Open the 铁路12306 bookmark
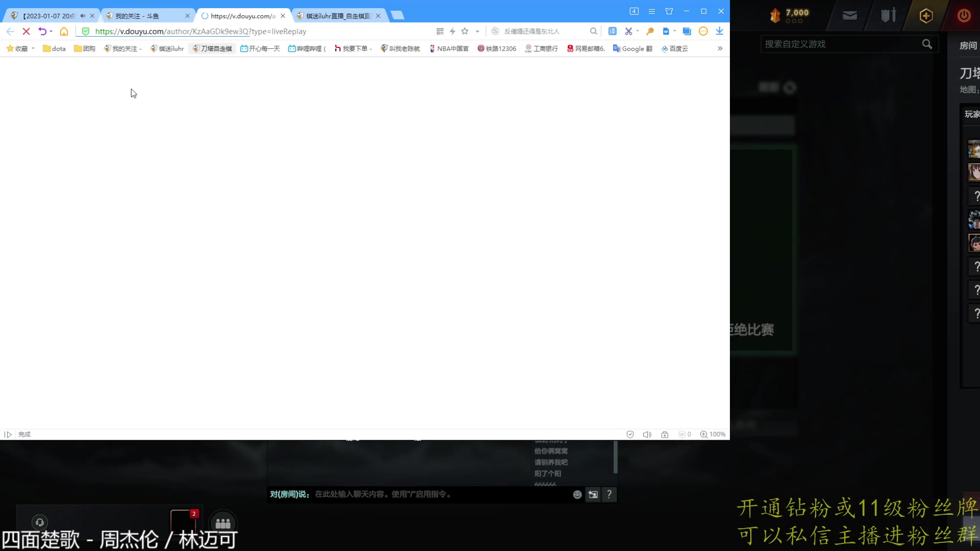 coord(497,48)
